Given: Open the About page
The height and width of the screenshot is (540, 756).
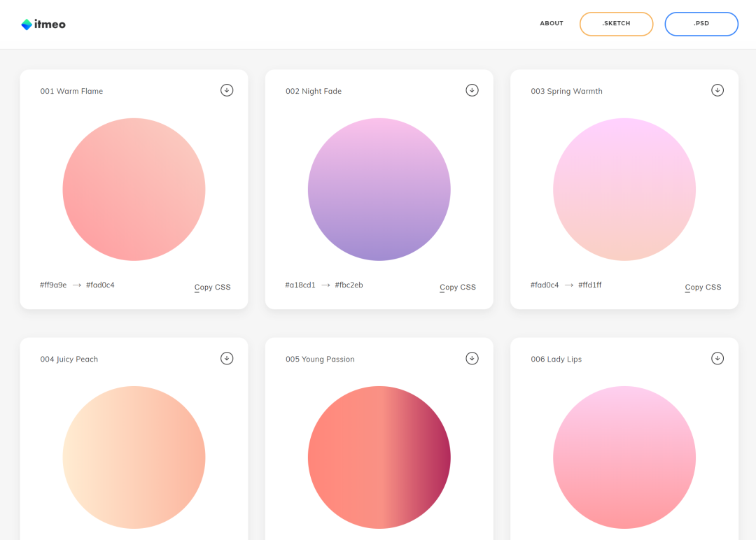Looking at the screenshot, I should [552, 24].
